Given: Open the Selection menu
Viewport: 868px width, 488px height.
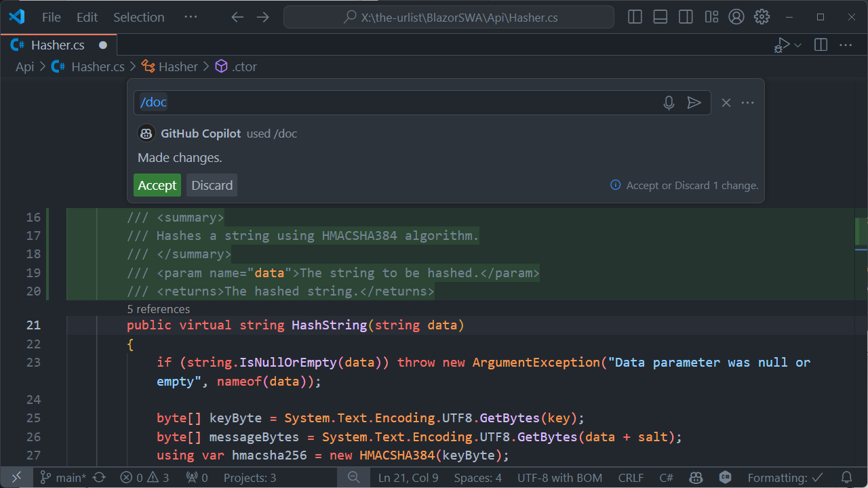Looking at the screenshot, I should tap(138, 17).
